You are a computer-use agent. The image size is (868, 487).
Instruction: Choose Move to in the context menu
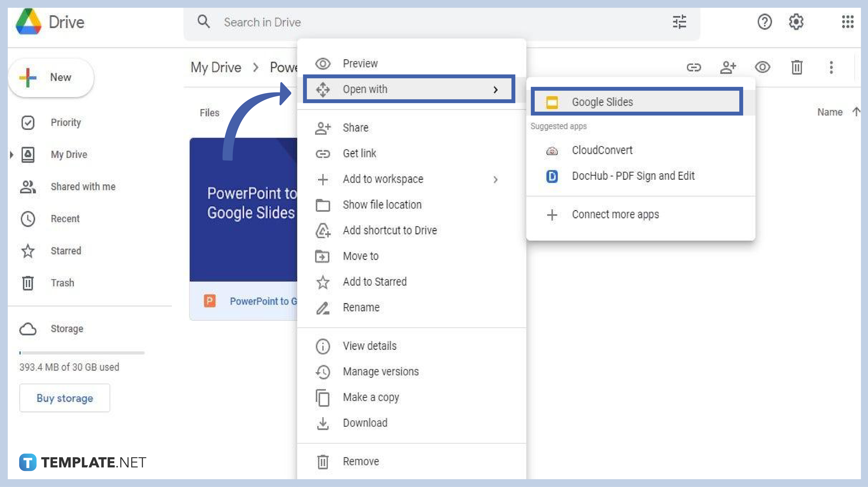[411, 256]
